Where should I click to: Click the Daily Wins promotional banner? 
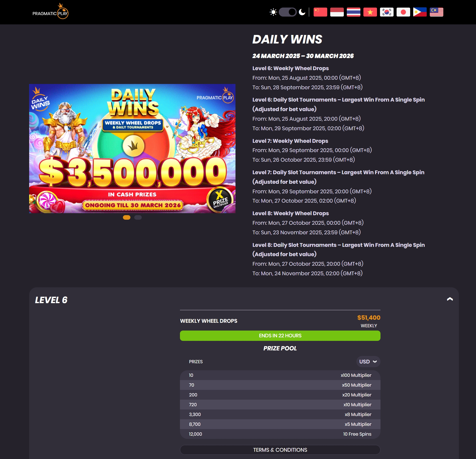tap(132, 149)
